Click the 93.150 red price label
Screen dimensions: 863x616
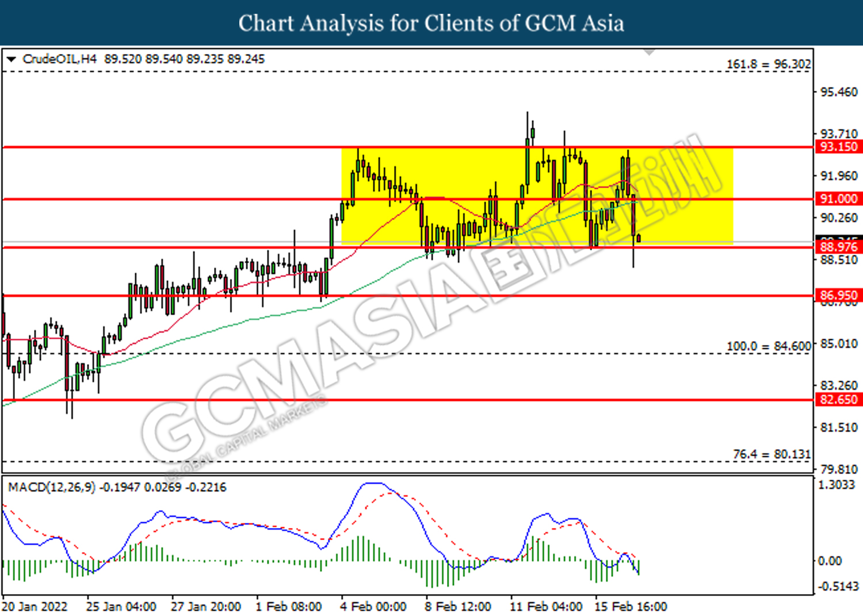(838, 147)
